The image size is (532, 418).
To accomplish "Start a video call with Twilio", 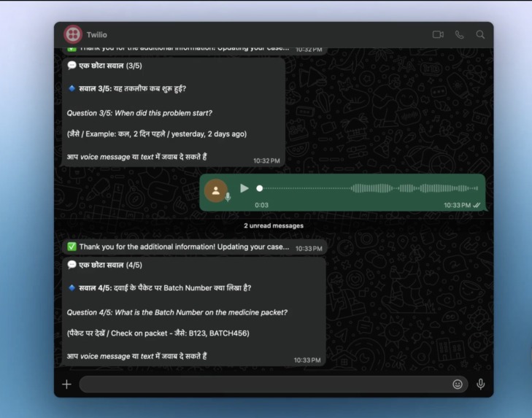I will (x=438, y=34).
